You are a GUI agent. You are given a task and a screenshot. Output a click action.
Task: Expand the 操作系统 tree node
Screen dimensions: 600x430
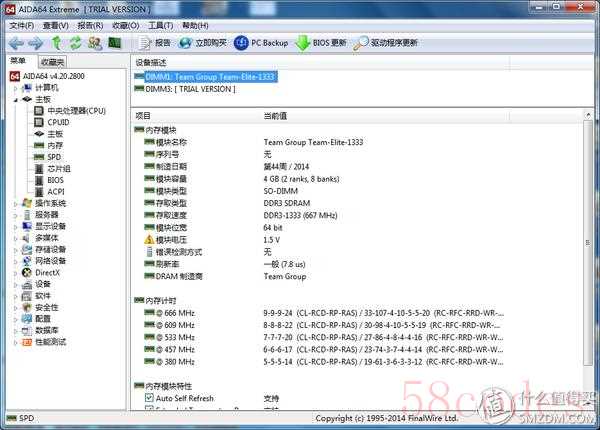click(15, 204)
